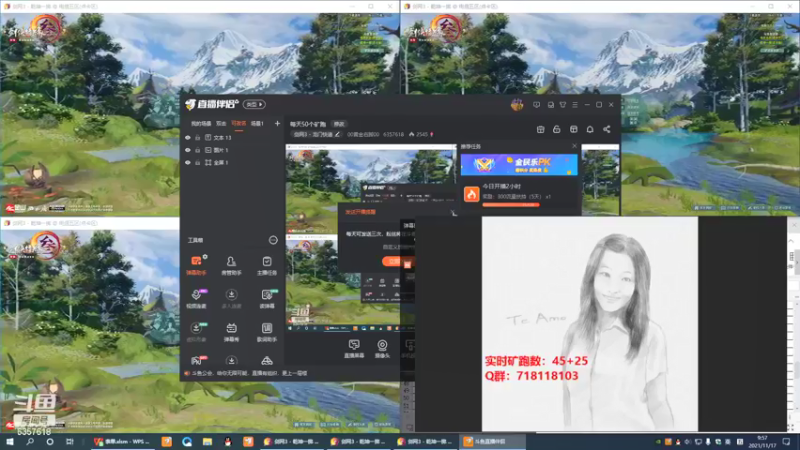Expand the mode switch pill next to the logo
800x450 pixels.
coord(254,105)
